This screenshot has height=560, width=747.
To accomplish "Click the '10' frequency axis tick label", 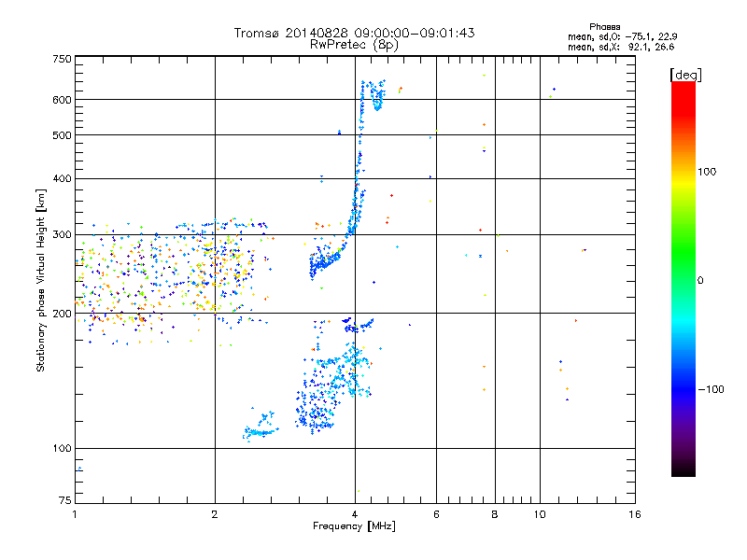I will pyautogui.click(x=540, y=514).
